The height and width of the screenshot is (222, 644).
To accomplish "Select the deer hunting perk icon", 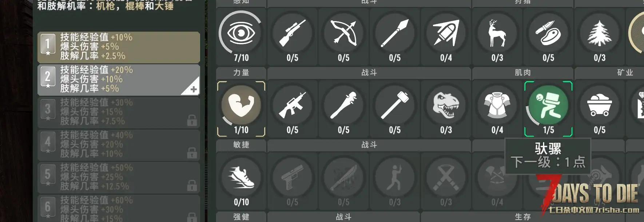I will (x=497, y=33).
